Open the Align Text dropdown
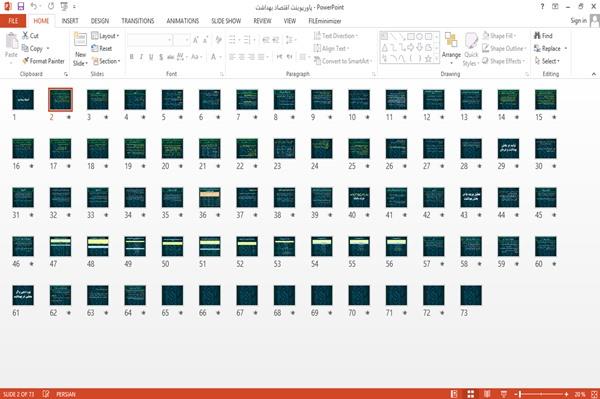 pos(331,48)
